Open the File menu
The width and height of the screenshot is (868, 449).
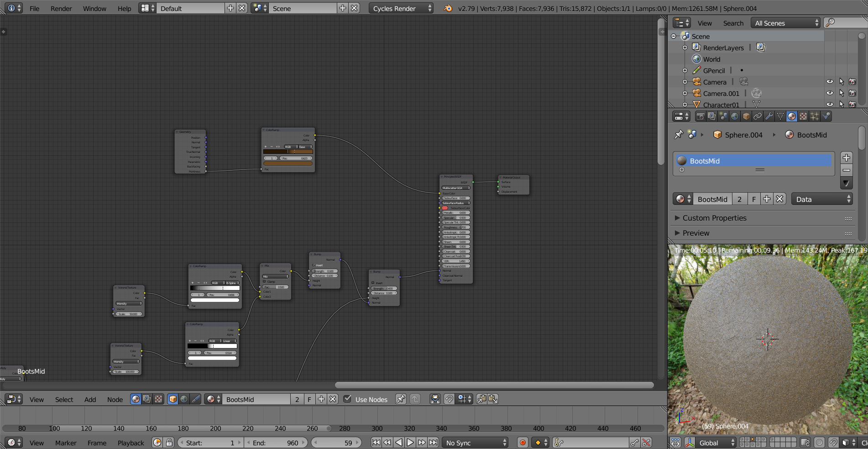(x=35, y=8)
